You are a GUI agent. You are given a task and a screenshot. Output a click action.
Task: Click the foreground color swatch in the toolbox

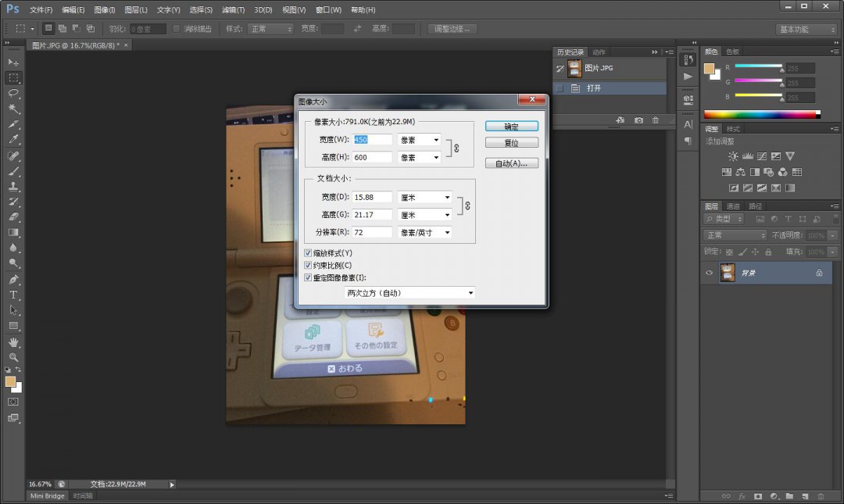tap(10, 382)
